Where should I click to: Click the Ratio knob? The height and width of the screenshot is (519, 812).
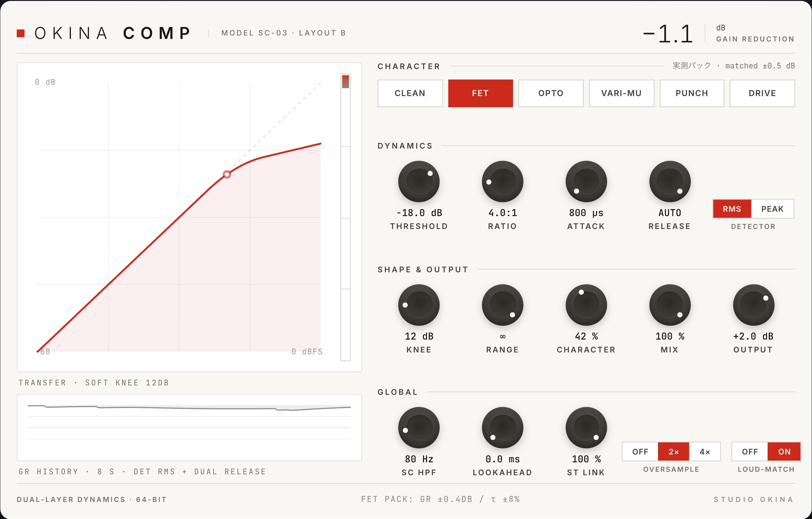[x=502, y=182]
